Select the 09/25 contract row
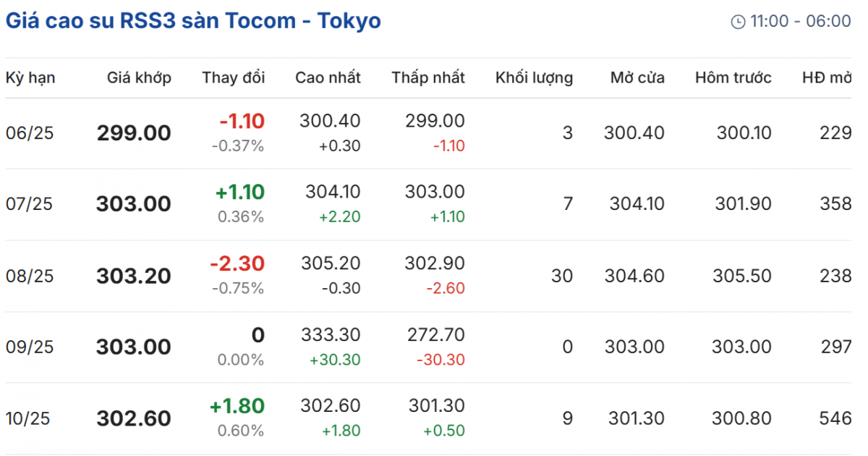 coord(30,347)
